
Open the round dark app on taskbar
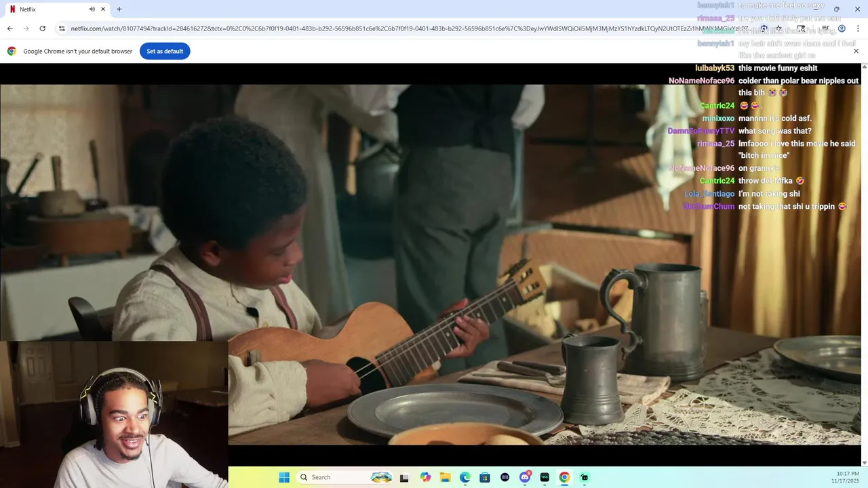point(505,477)
